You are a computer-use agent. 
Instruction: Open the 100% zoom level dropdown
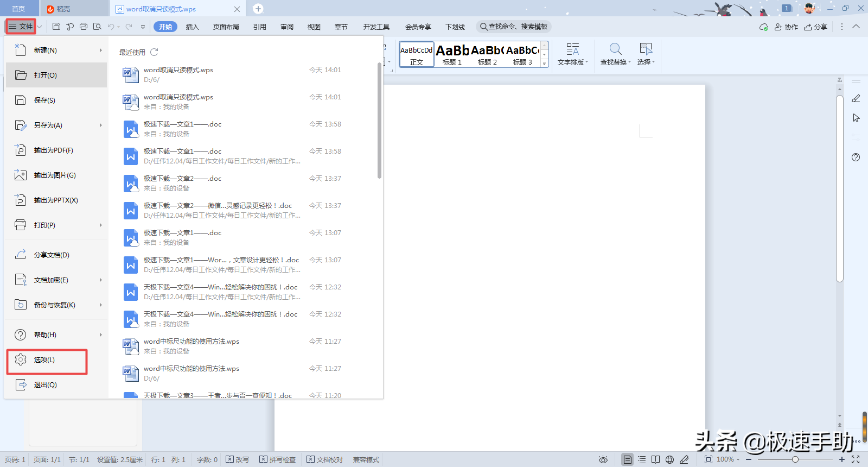tap(728, 459)
